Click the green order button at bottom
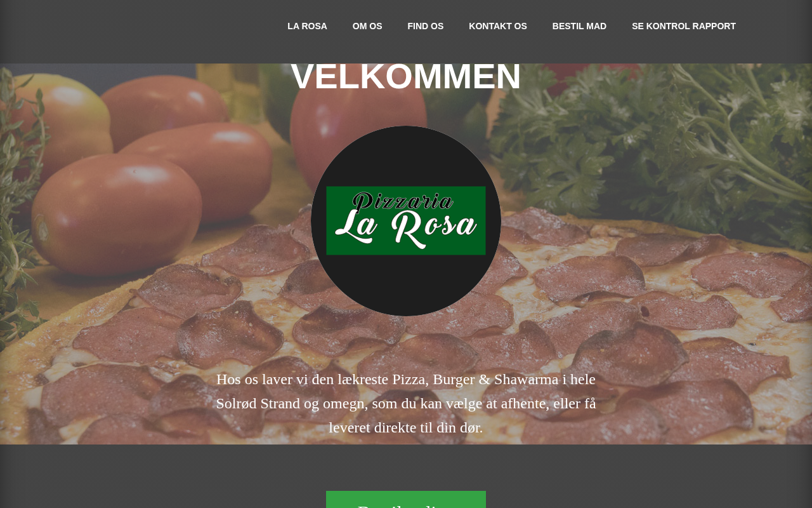Screen dimensions: 812x508 click(x=406, y=500)
